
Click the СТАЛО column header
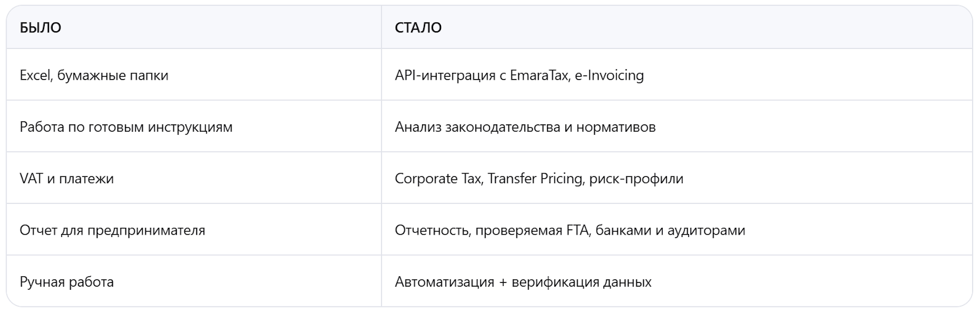418,28
